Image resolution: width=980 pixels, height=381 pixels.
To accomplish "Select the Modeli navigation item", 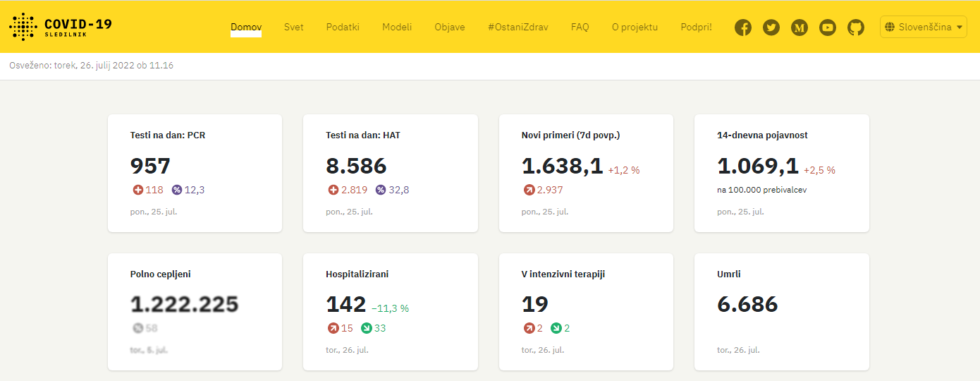I will [x=397, y=28].
